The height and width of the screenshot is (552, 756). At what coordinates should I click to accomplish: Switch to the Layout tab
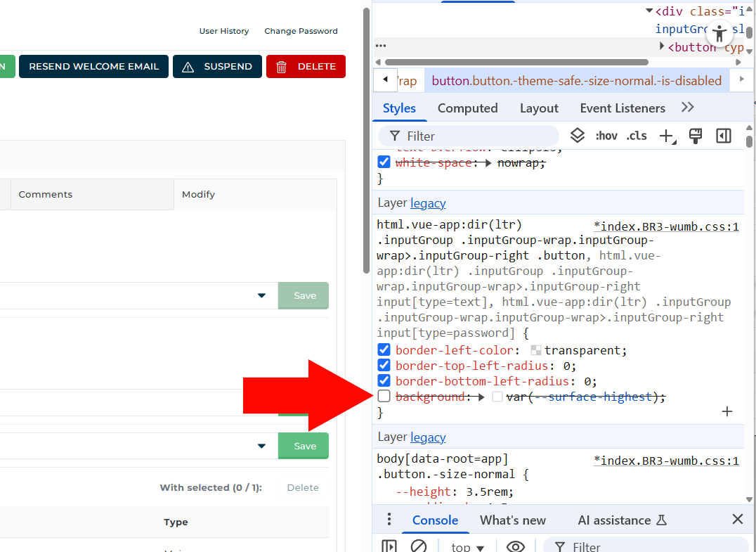539,108
